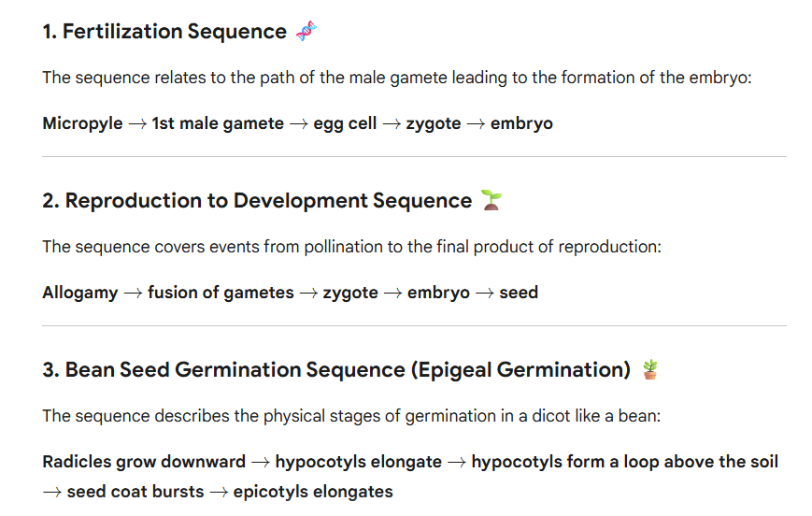Image resolution: width=812 pixels, height=516 pixels.
Task: Click the bold text "hypocotyls elongate"
Action: (x=359, y=462)
